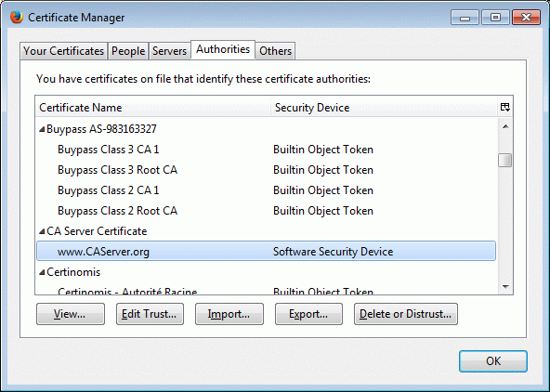The height and width of the screenshot is (392, 550).
Task: Select the Authorities tab
Action: pyautogui.click(x=223, y=49)
